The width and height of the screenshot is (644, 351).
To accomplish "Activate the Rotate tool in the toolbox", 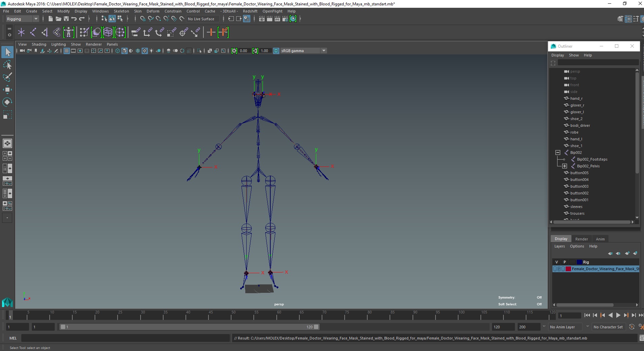I will [7, 102].
